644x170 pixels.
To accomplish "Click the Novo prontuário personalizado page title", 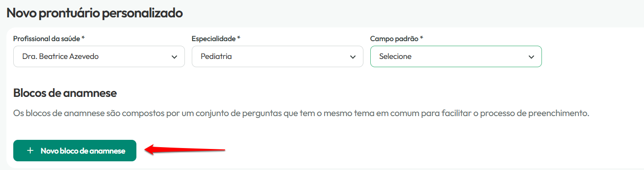I will click(x=95, y=13).
